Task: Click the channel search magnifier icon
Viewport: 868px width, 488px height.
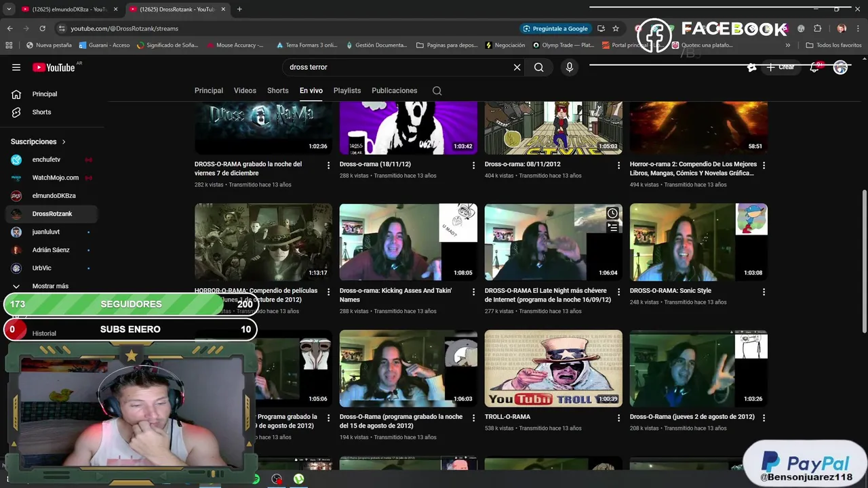Action: pyautogui.click(x=437, y=91)
